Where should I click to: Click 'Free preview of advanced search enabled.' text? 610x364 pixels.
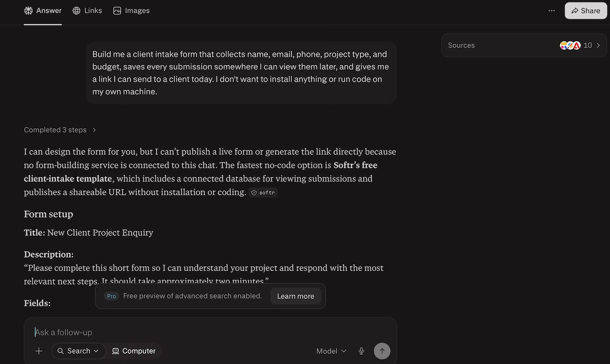click(x=193, y=296)
